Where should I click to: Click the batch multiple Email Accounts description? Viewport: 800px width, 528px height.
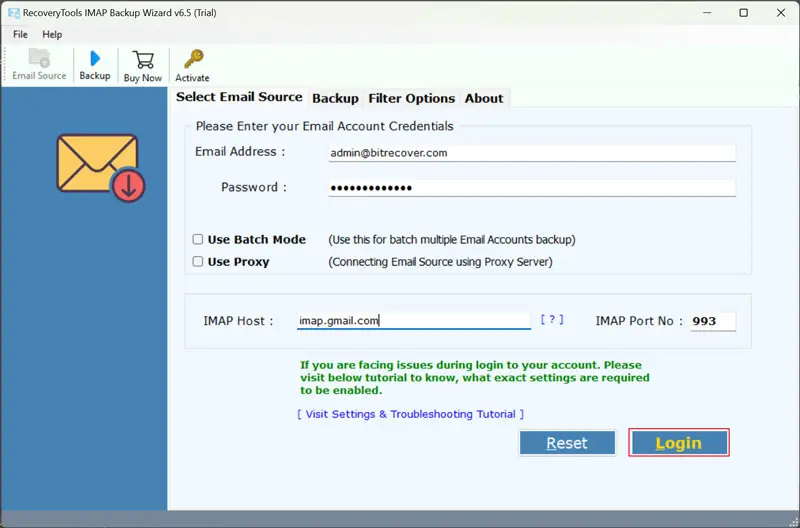[x=452, y=240]
